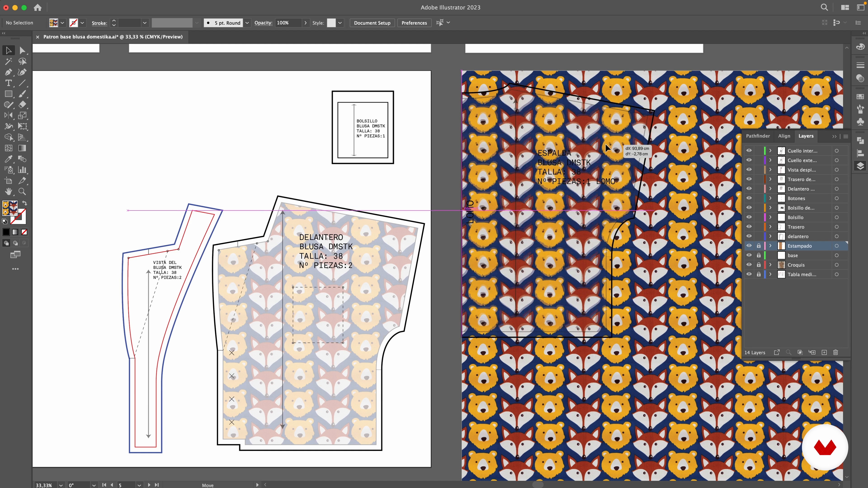The height and width of the screenshot is (488, 868).
Task: Go to next artboard
Action: (149, 485)
